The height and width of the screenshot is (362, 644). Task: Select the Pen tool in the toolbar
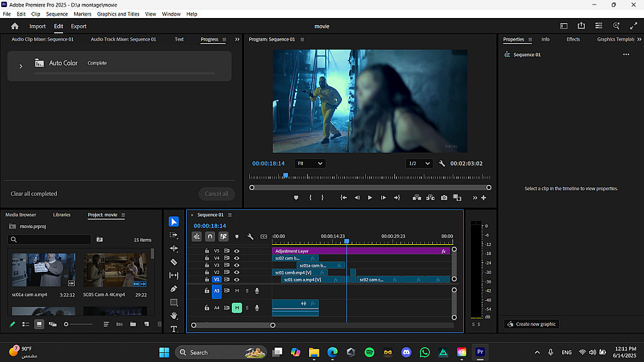tap(174, 289)
